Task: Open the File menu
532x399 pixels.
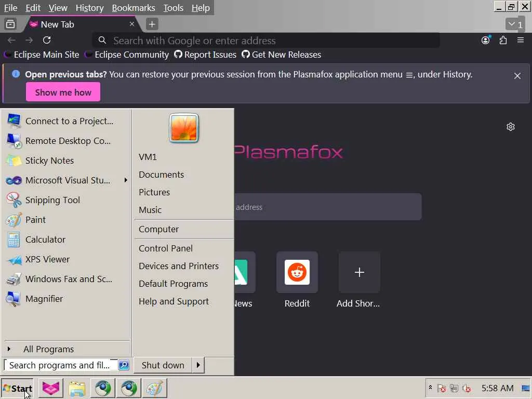Action: pos(10,7)
